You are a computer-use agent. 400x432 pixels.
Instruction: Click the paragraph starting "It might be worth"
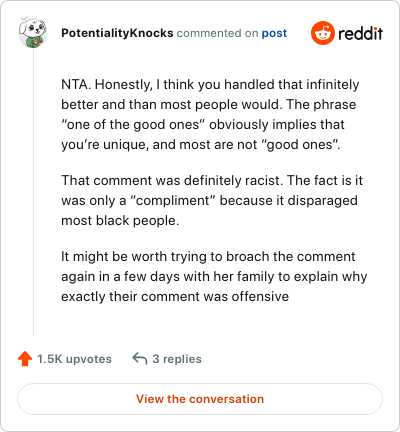point(214,276)
